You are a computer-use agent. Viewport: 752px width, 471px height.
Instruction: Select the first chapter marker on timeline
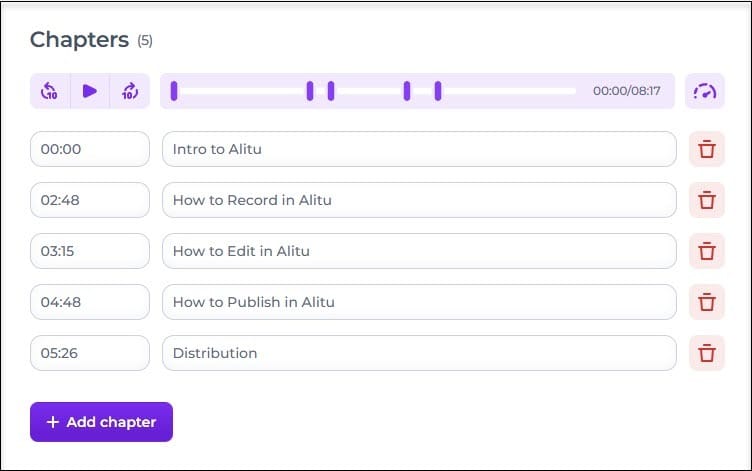click(174, 91)
